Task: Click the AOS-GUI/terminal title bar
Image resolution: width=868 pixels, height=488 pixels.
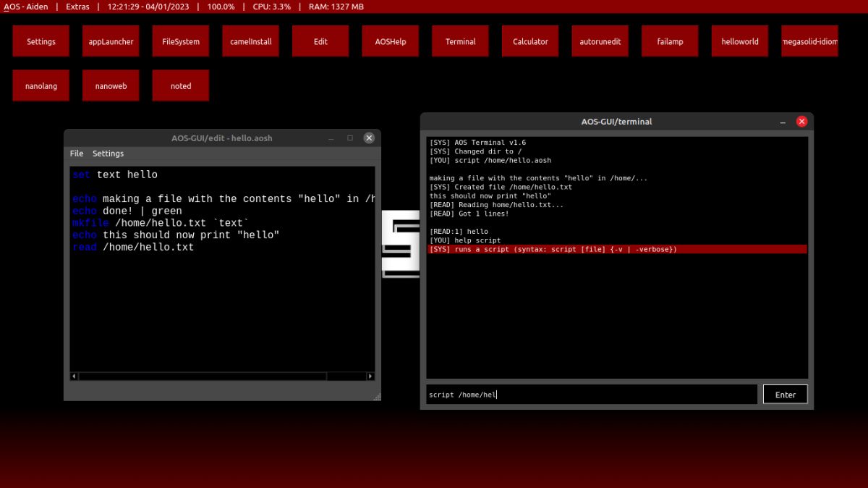Action: pos(616,122)
